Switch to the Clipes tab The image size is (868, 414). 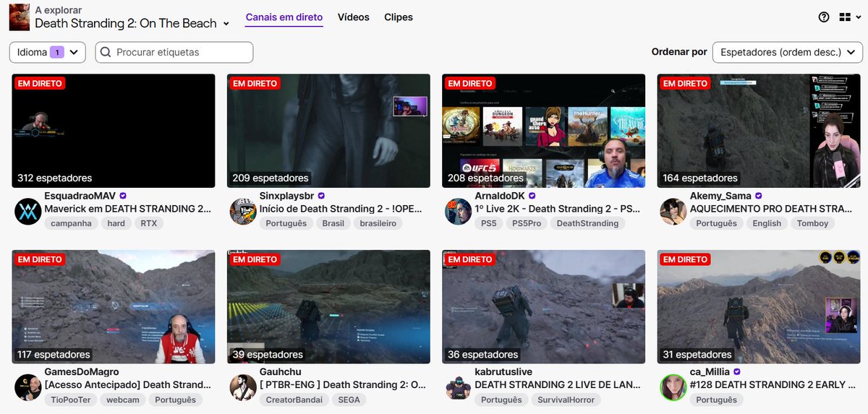(399, 17)
